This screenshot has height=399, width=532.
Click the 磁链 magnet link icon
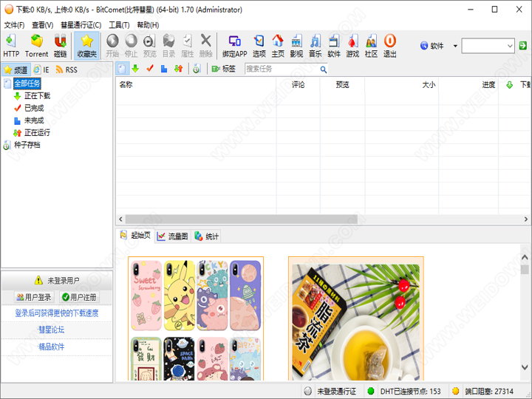[61, 45]
